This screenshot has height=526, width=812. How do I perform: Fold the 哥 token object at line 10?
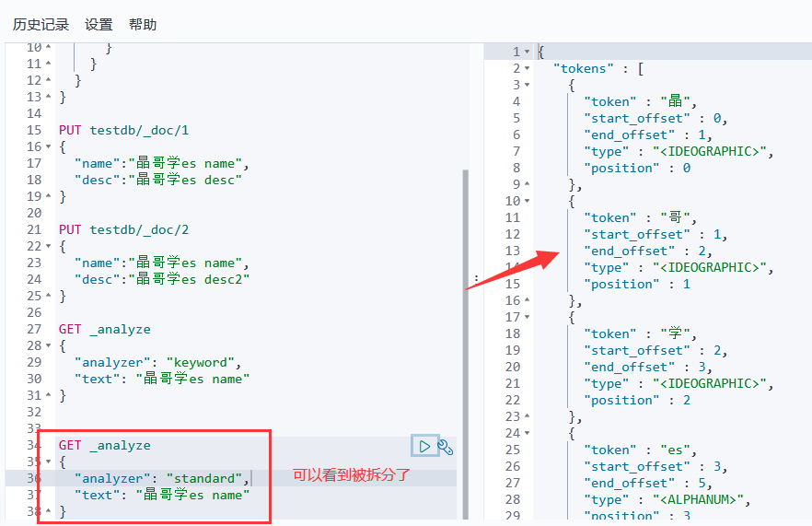coord(527,202)
